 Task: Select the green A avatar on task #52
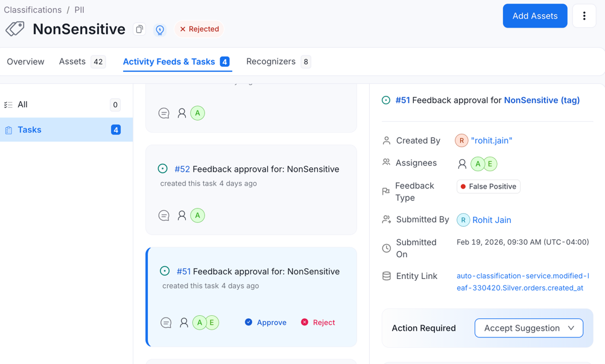tap(197, 215)
